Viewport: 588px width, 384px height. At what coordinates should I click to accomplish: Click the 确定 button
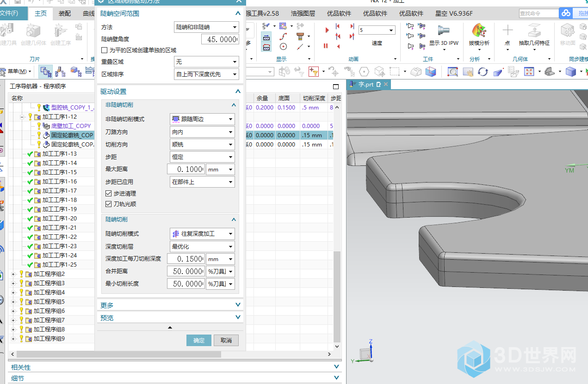(x=199, y=341)
